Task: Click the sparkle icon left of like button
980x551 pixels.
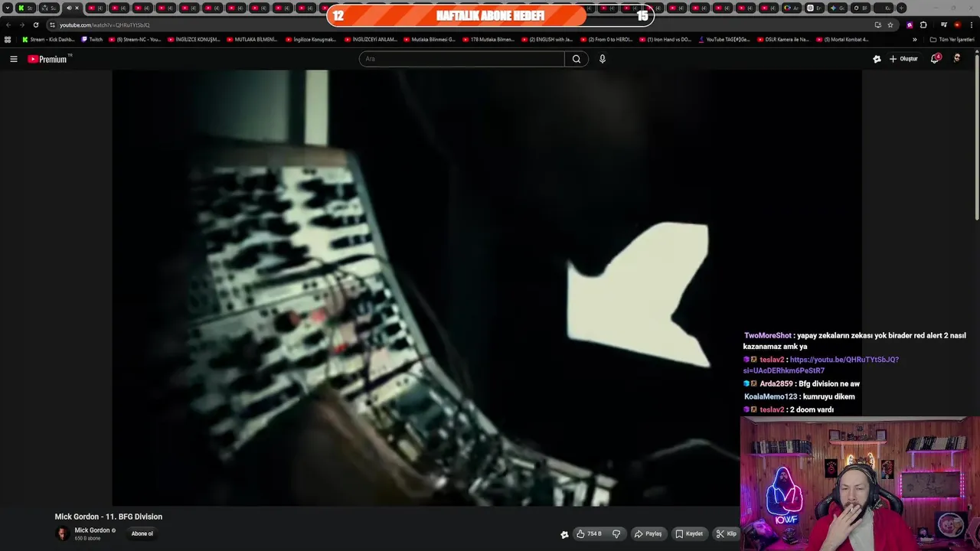Action: [x=564, y=534]
